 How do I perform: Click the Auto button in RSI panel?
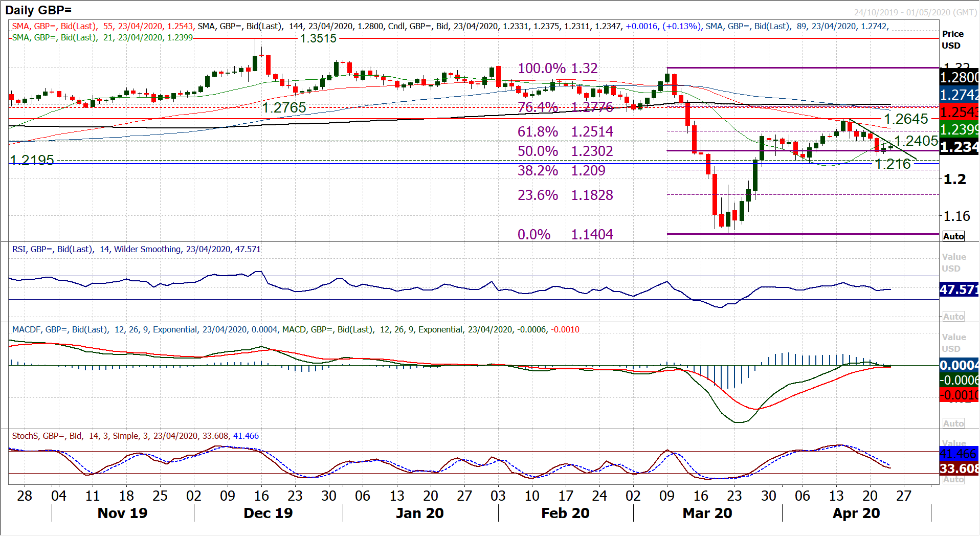click(953, 317)
